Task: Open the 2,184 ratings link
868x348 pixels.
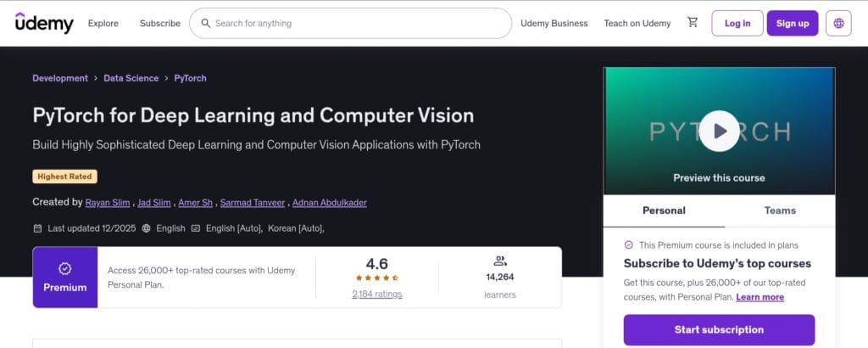Action: point(377,295)
